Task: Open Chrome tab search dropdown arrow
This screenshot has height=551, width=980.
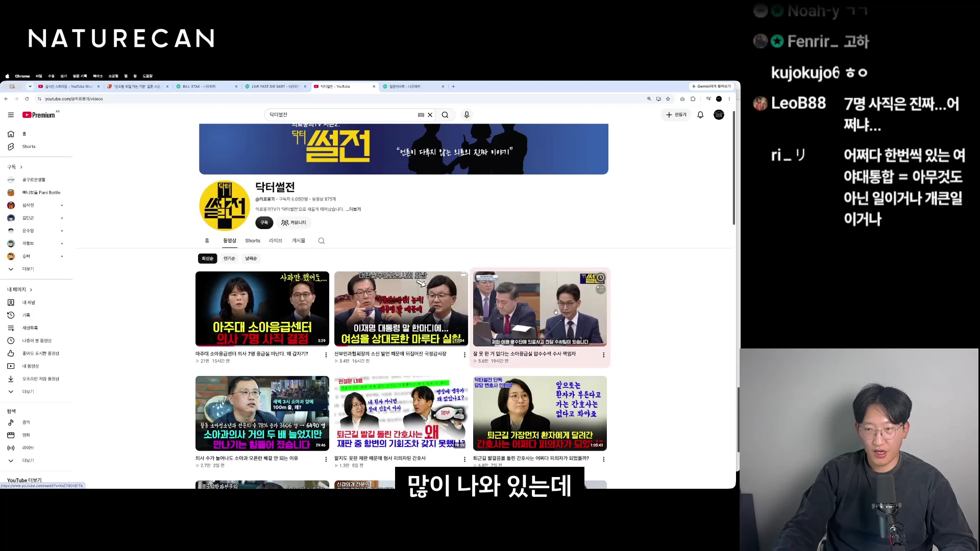Action: click(x=30, y=87)
